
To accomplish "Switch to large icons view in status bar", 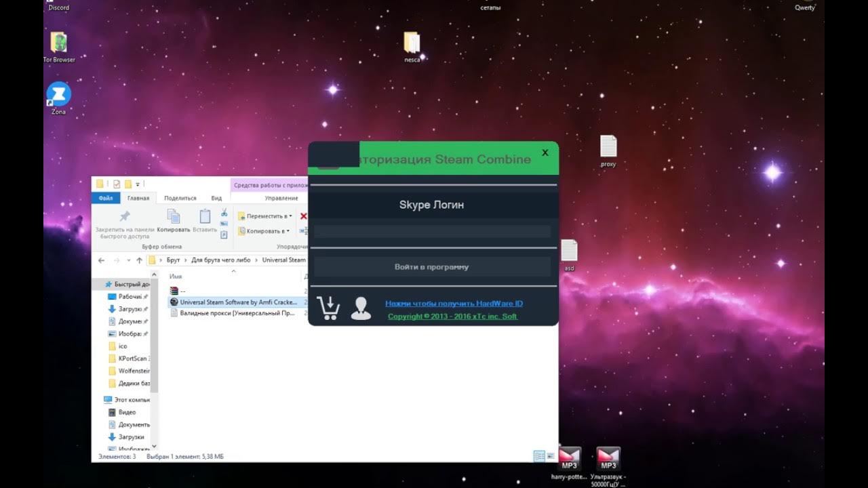I will [x=551, y=456].
